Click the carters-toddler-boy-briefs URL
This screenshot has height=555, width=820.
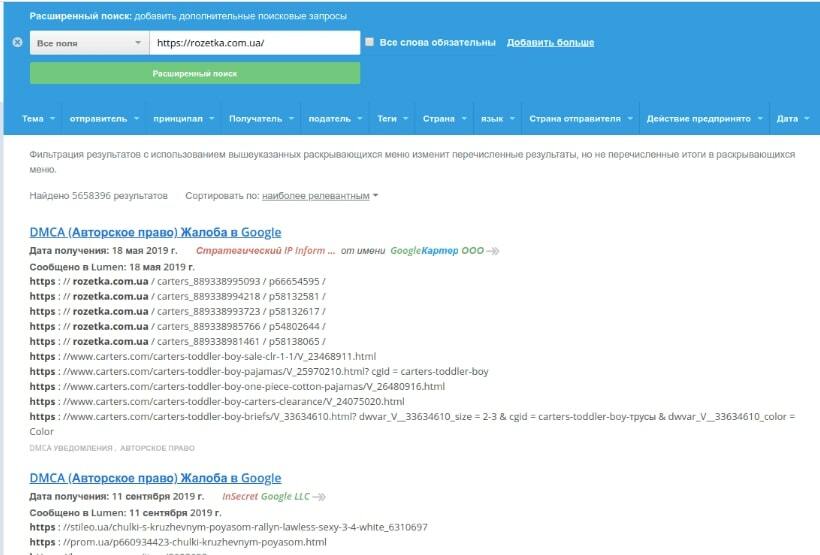click(412, 424)
